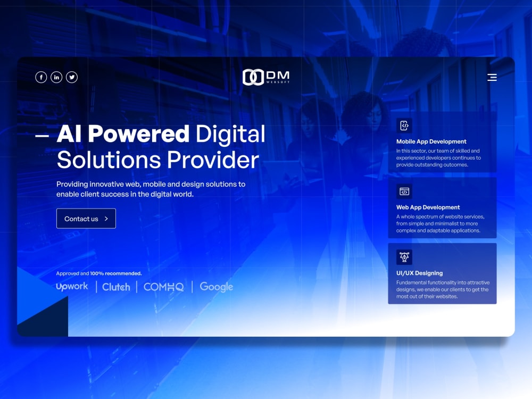Open the Web App Development heading
Screen dimensions: 532x399
tap(428, 207)
